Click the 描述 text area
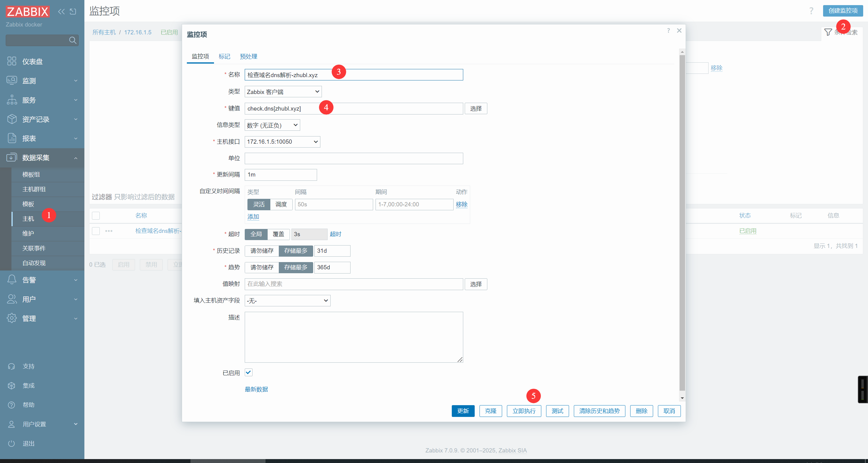 click(x=354, y=337)
